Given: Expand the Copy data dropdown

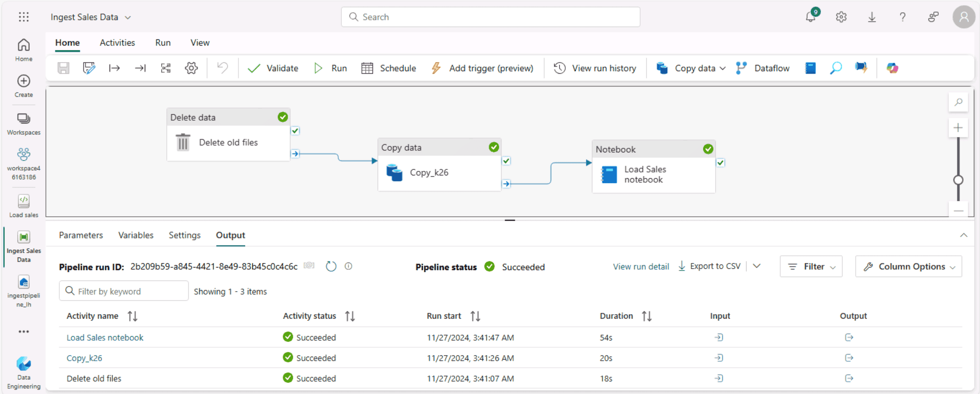Looking at the screenshot, I should coord(722,68).
